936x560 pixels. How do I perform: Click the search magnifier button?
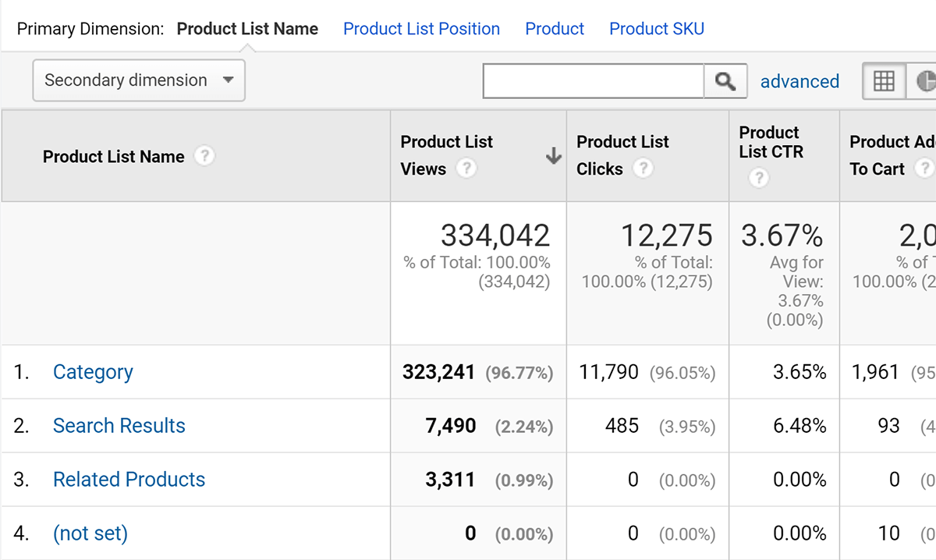pyautogui.click(x=725, y=81)
